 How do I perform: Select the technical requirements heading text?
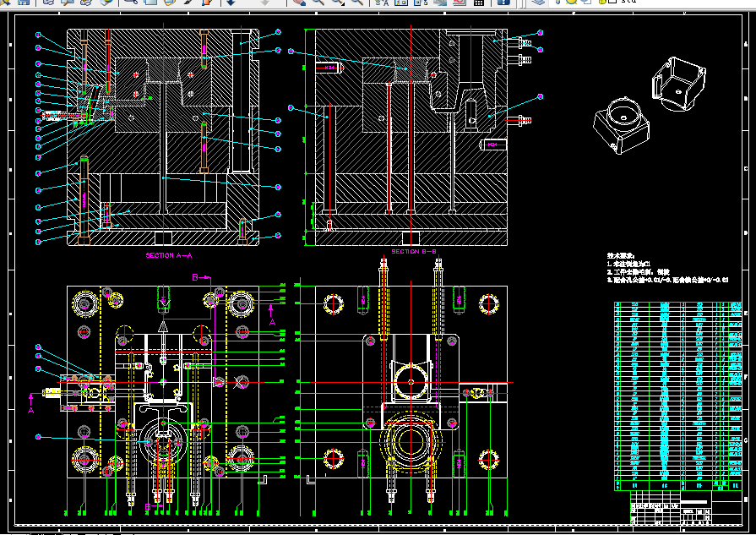(621, 256)
